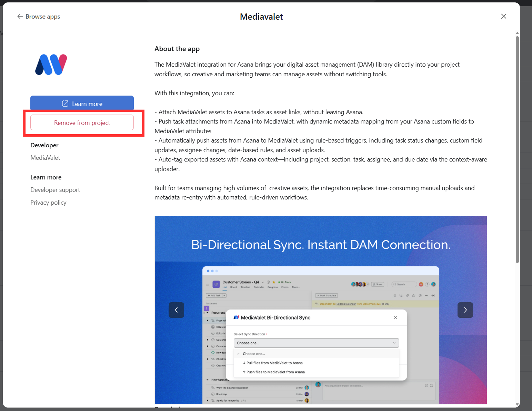The image size is (532, 411).
Task: Show next carousel image
Action: [x=465, y=310]
